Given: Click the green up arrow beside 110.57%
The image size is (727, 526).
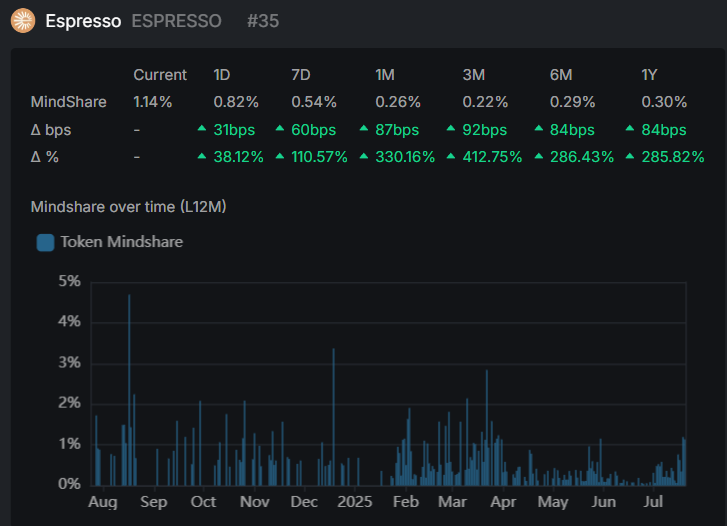Looking at the screenshot, I should (280, 156).
